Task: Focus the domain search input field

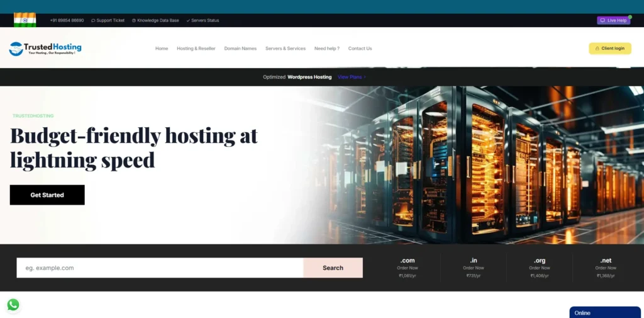Action: 160,268
